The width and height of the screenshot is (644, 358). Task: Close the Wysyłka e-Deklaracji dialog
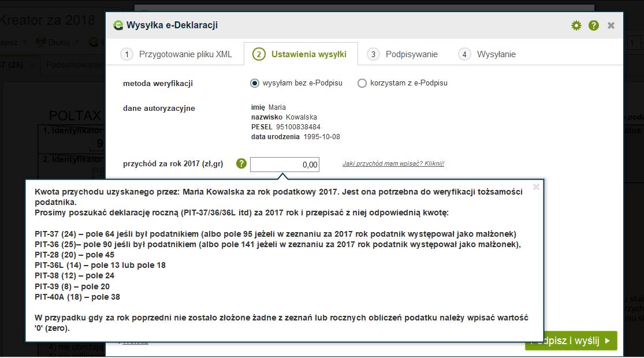611,25
